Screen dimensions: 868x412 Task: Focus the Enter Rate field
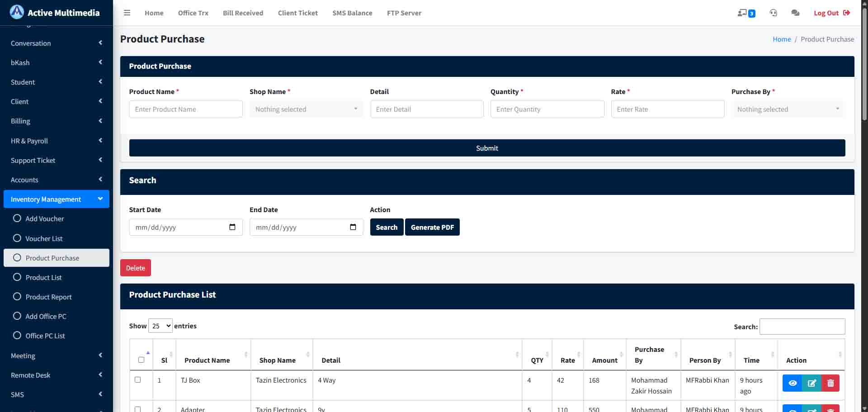tap(668, 109)
